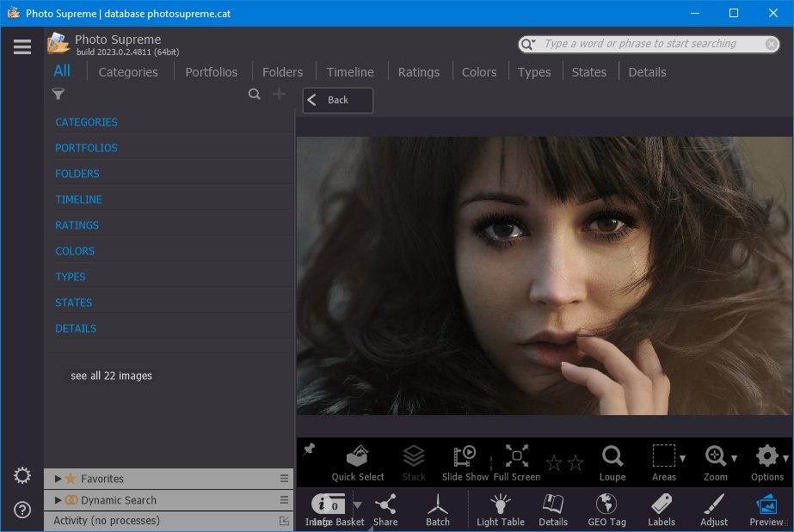Image resolution: width=794 pixels, height=532 pixels.
Task: Open the Areas dropdown
Action: tap(682, 458)
